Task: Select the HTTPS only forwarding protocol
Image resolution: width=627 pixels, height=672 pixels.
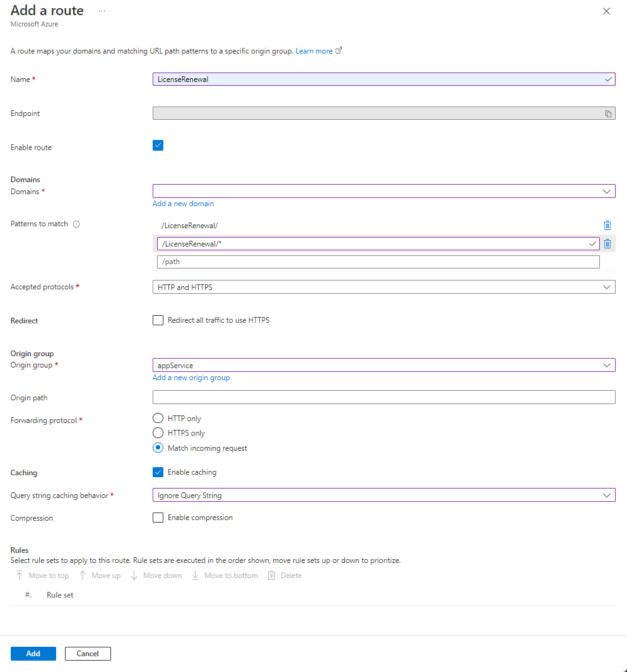Action: click(x=158, y=433)
